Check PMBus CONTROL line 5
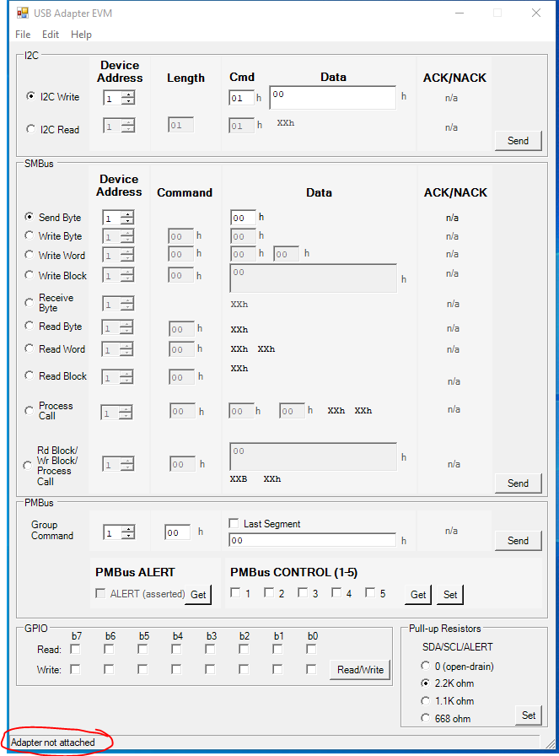Viewport: 559px width, 756px height. 370,592
